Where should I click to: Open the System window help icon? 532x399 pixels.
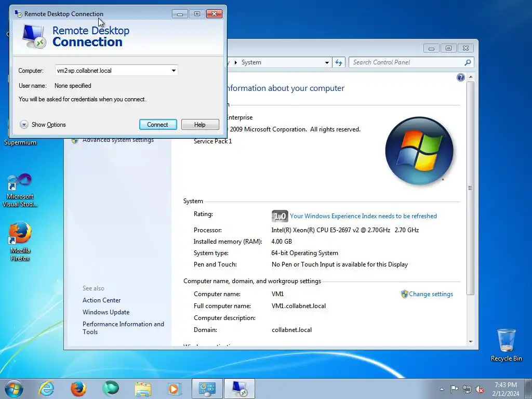point(460,78)
